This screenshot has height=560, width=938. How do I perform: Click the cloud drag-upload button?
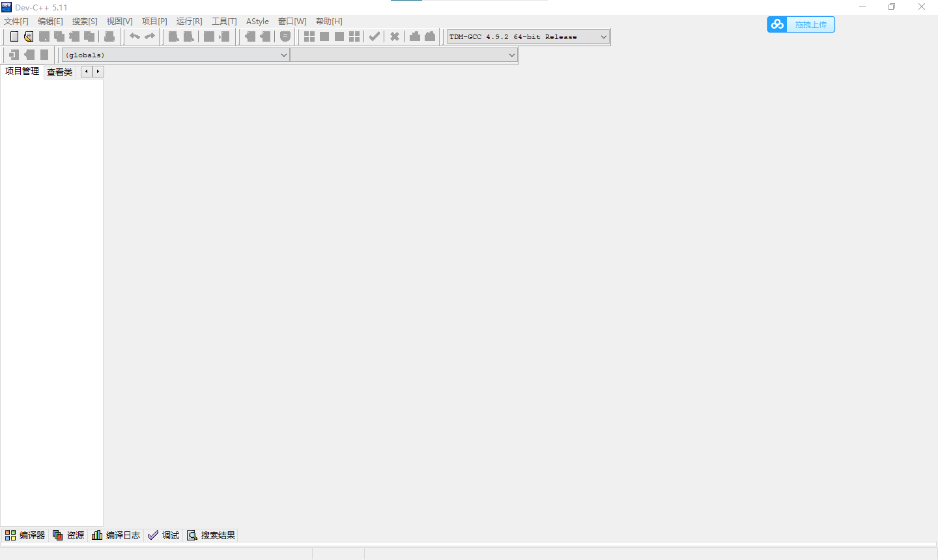point(801,24)
